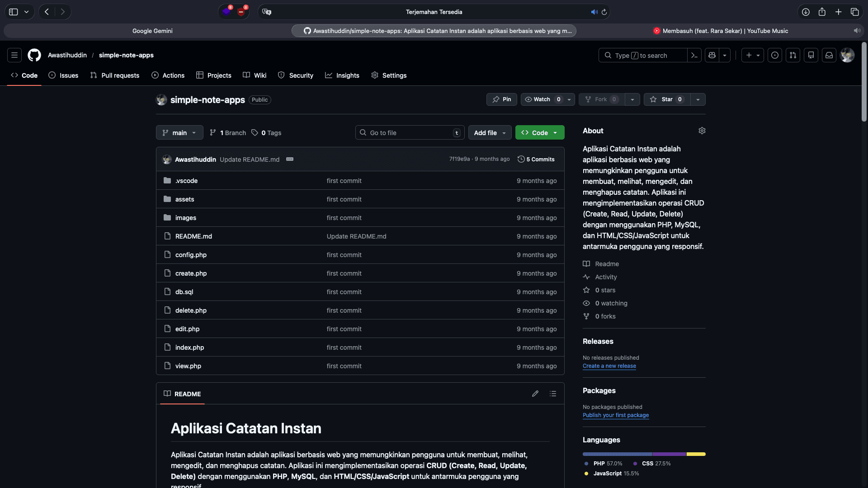
Task: Open the pull requests icon in header
Action: pos(793,55)
